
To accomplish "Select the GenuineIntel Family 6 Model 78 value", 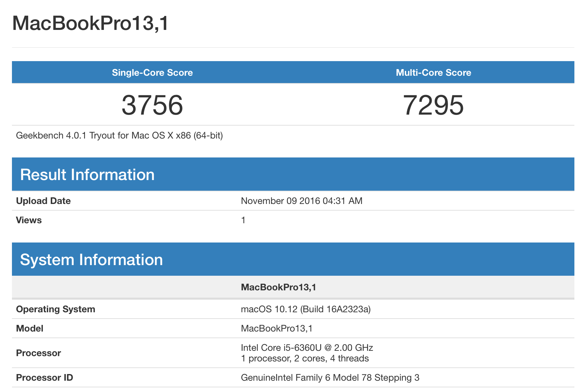I will point(330,377).
